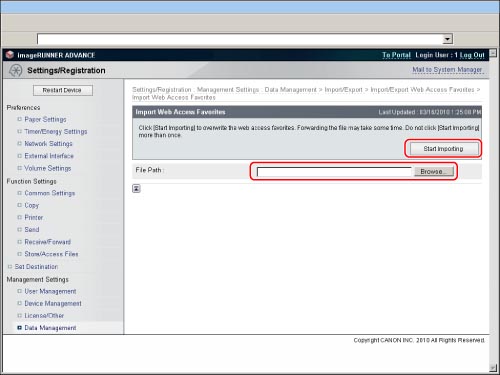
Task: Click the imageRUNNER ADVANCE logo icon
Action: [10, 55]
